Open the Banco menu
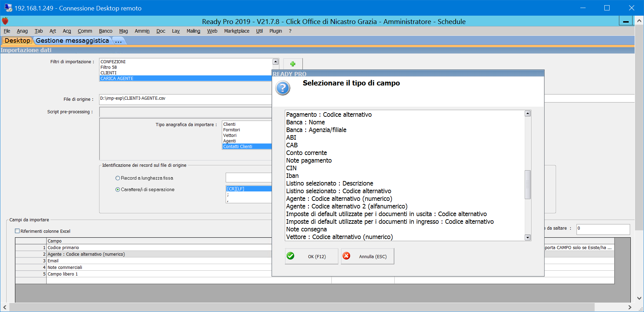This screenshot has height=312, width=644. 106,31
